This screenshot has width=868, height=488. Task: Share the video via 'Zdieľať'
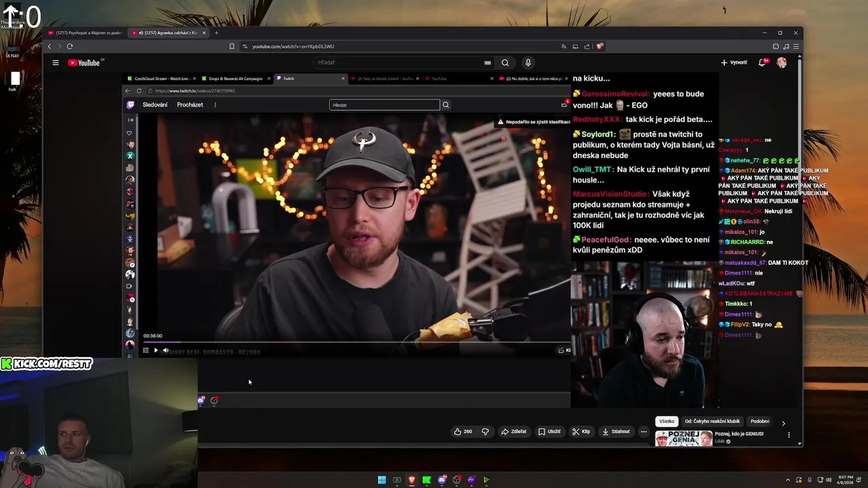pos(513,431)
